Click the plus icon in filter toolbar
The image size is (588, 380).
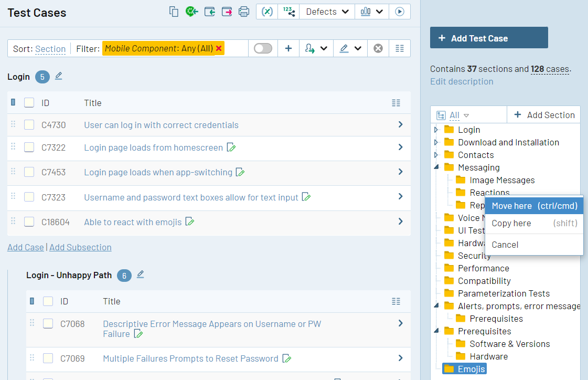coord(288,48)
